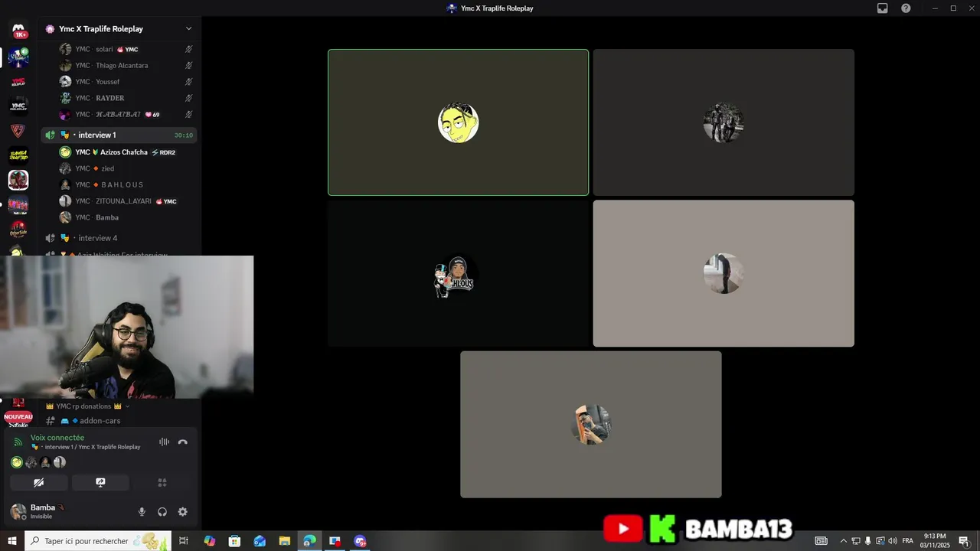Open user settings gear icon
The height and width of the screenshot is (551, 980).
point(182,512)
